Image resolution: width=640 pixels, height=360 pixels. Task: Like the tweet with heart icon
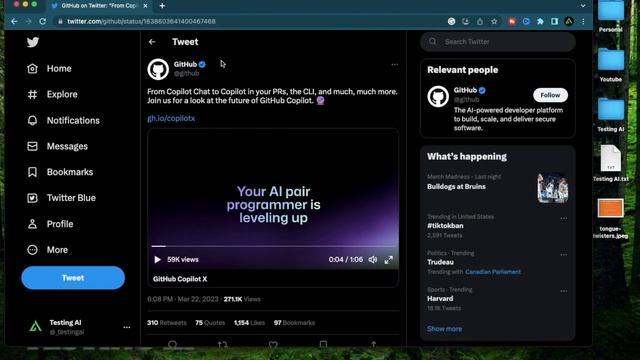click(x=273, y=344)
